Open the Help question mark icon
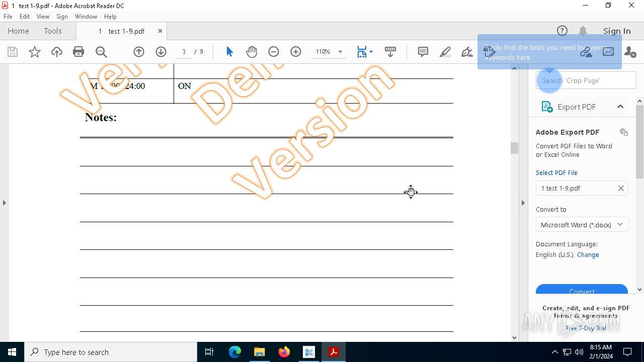 pyautogui.click(x=562, y=31)
